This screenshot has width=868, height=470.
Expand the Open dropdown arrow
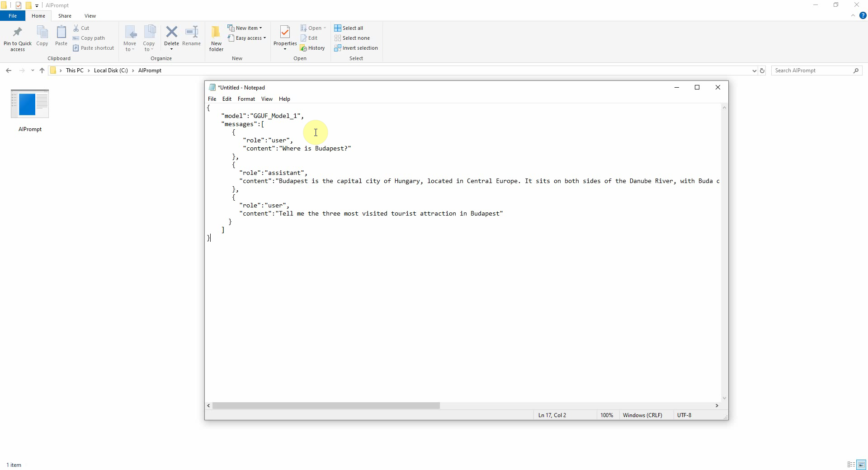pyautogui.click(x=325, y=28)
